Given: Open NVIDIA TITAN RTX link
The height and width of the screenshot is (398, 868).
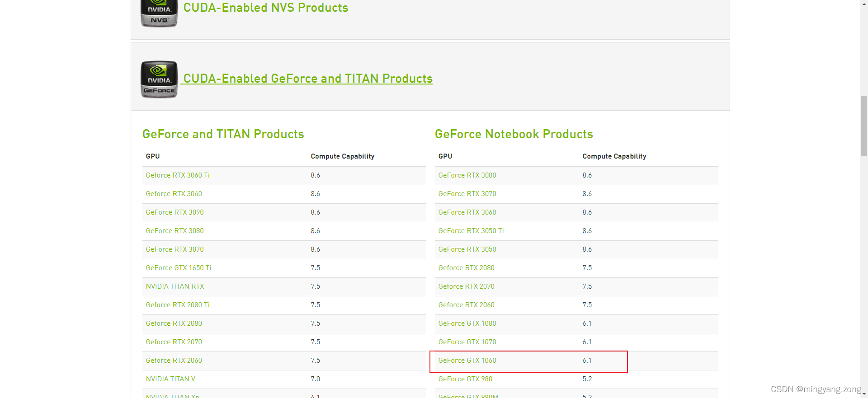Looking at the screenshot, I should tap(175, 286).
